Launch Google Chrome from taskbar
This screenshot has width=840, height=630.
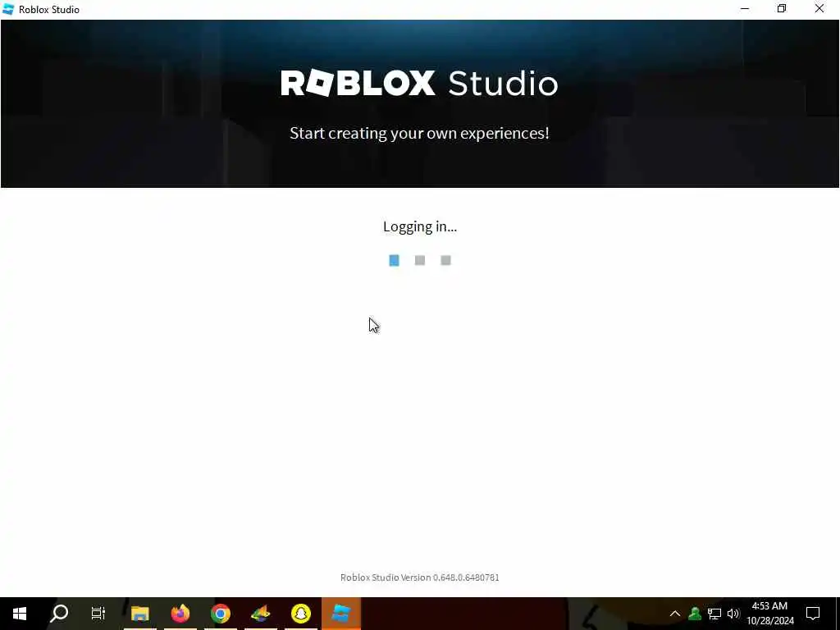tap(220, 613)
